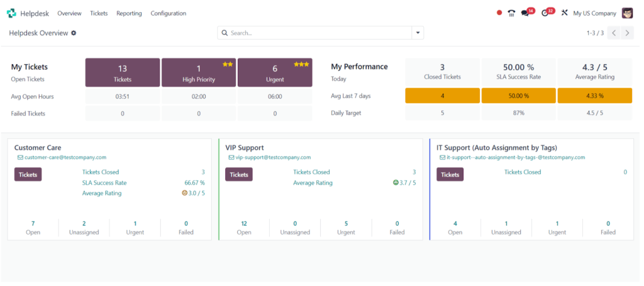
Task: Open the Configuration menu
Action: click(x=169, y=13)
